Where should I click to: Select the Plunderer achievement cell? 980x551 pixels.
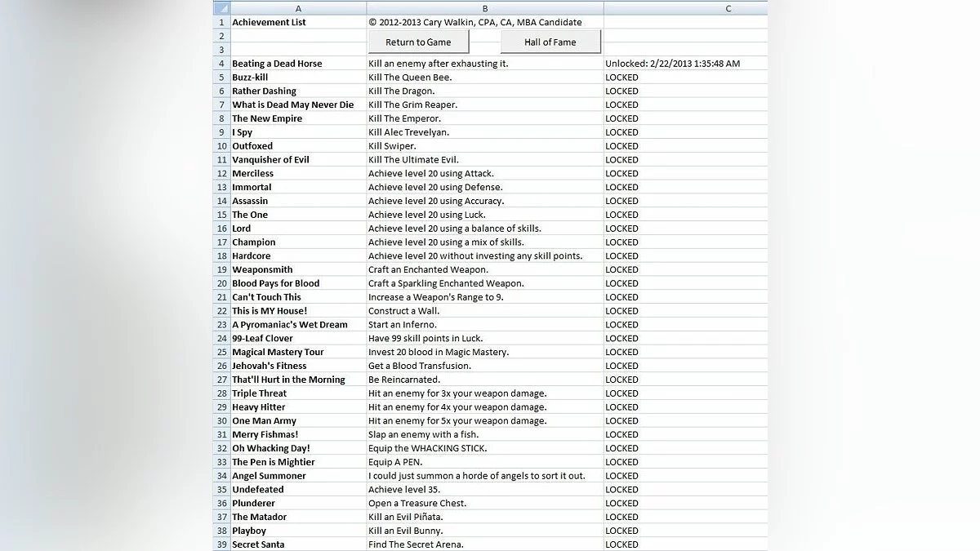pyautogui.click(x=298, y=504)
